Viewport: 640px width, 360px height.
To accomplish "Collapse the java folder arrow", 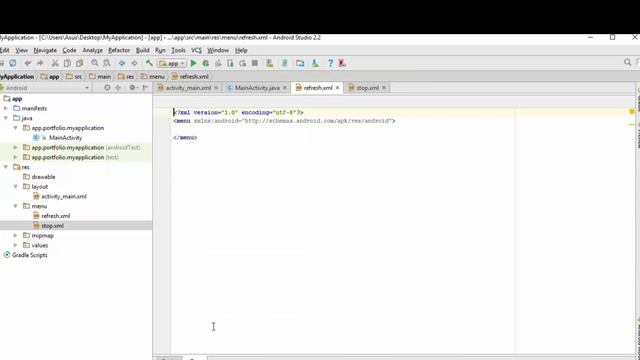I will point(6,118).
